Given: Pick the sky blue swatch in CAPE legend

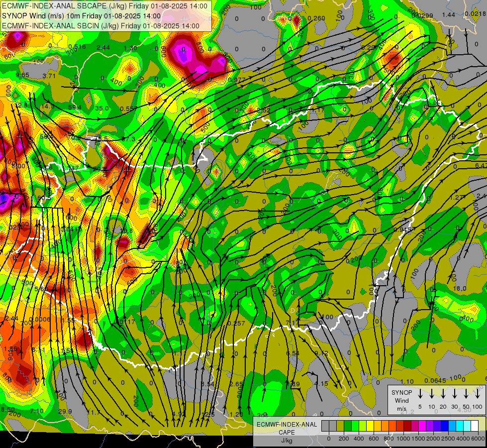Looking at the screenshot, I should coord(452,426).
